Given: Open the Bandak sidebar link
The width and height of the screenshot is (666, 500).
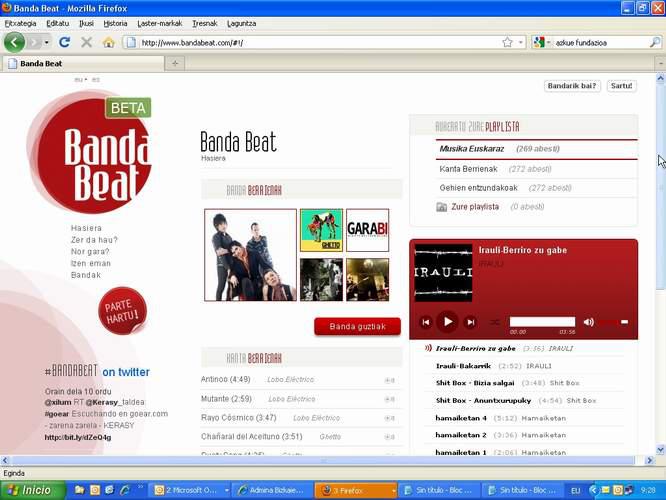Looking at the screenshot, I should tap(86, 275).
